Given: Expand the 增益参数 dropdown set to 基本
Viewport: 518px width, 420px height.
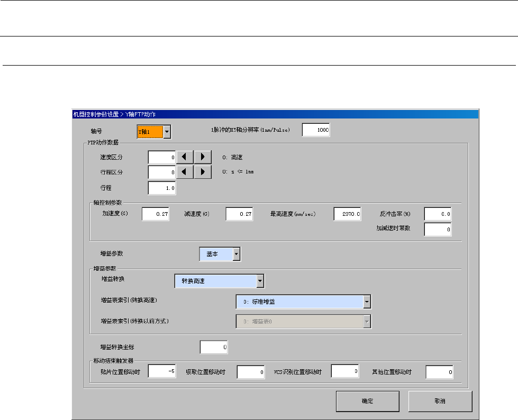Looking at the screenshot, I should click(x=236, y=254).
